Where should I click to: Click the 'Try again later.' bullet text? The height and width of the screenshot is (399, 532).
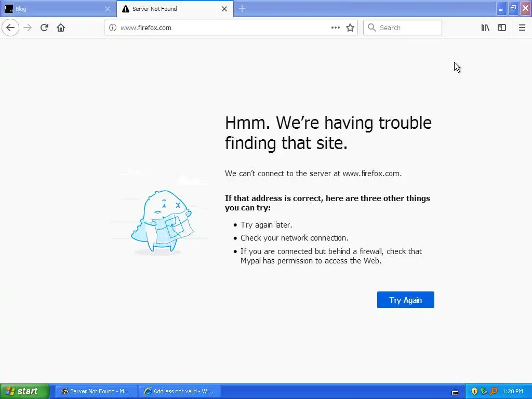coord(267,225)
